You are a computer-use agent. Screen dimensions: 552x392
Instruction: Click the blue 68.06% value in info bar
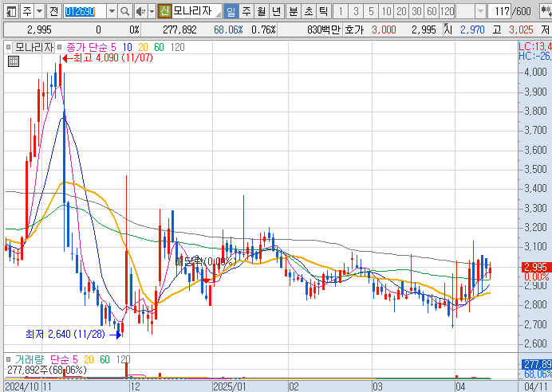(228, 30)
